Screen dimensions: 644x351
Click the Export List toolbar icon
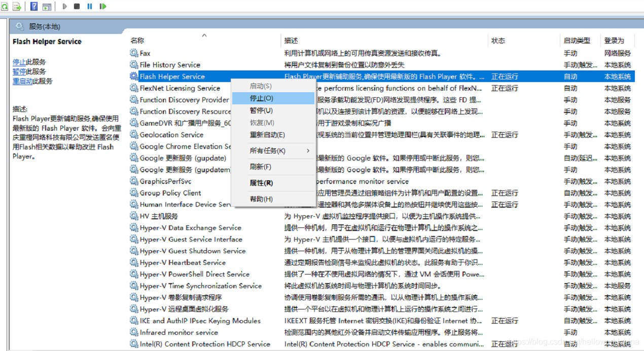click(17, 7)
